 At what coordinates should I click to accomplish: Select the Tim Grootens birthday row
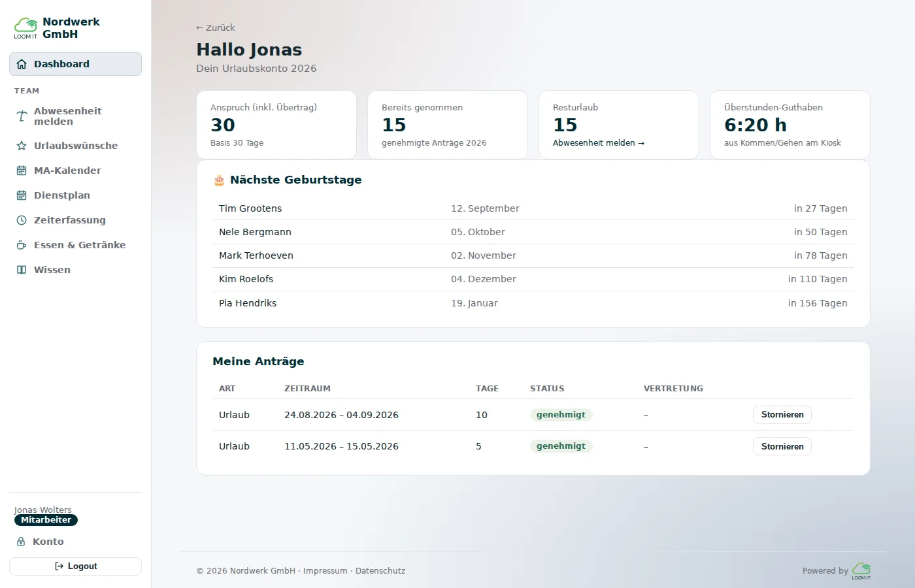[x=533, y=208]
